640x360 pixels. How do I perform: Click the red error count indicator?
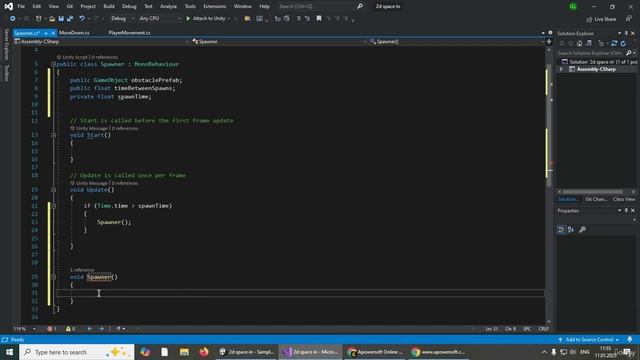coord(51,329)
